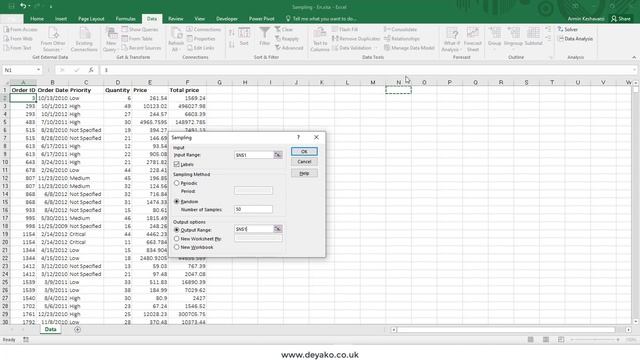Switch to the Home tab

click(37, 19)
